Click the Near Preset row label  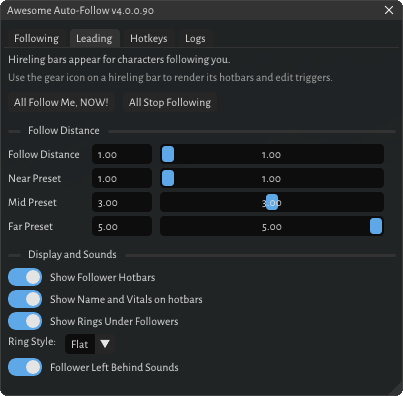[35, 178]
